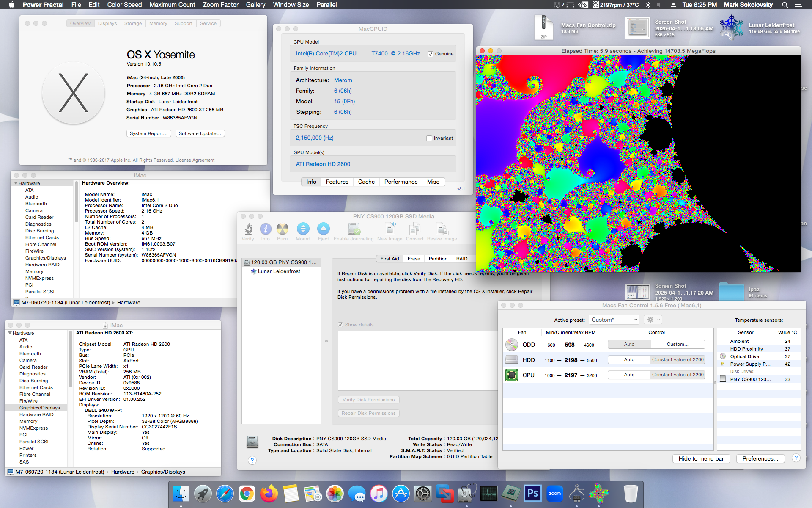This screenshot has height=508, width=812.
Task: Open the Active preset Custom dropdown
Action: [614, 320]
